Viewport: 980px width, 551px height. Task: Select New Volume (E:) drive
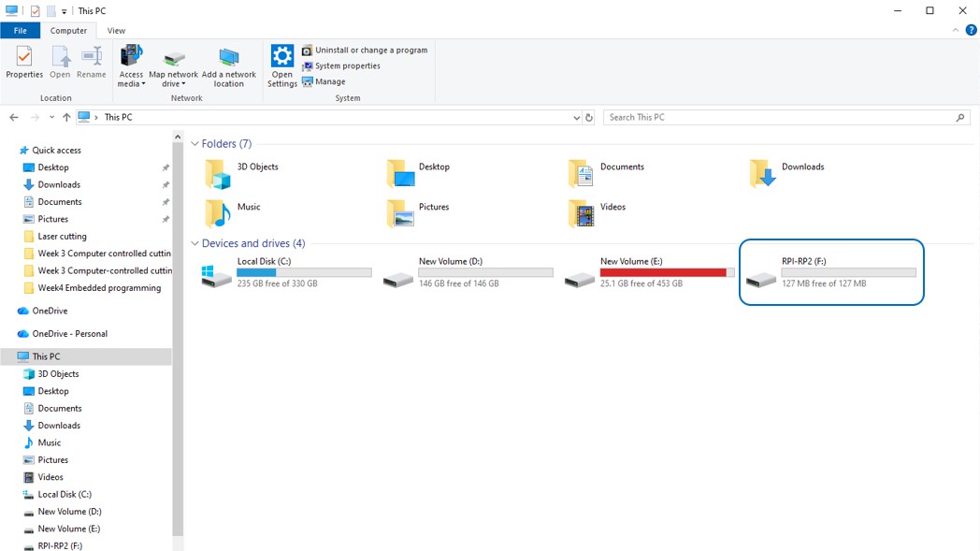(x=649, y=272)
